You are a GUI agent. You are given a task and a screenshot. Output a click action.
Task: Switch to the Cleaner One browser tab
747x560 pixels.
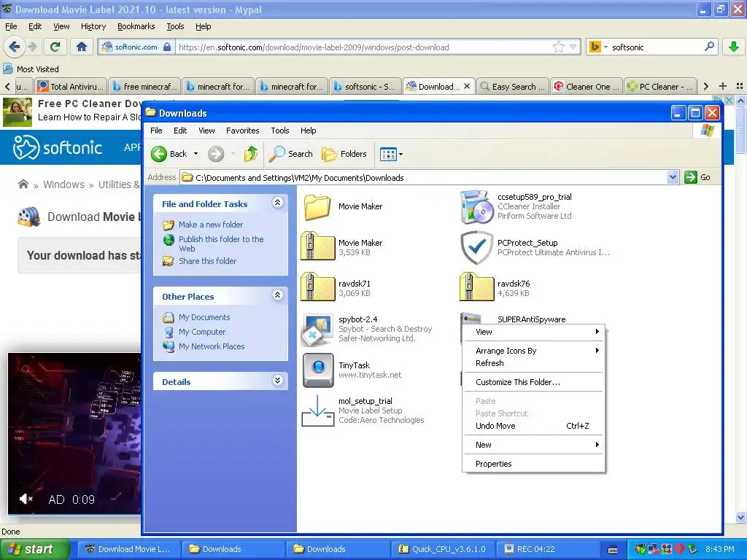click(587, 86)
